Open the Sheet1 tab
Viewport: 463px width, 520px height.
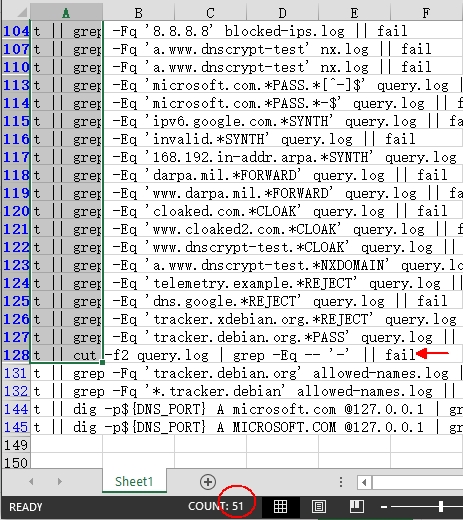tap(134, 481)
